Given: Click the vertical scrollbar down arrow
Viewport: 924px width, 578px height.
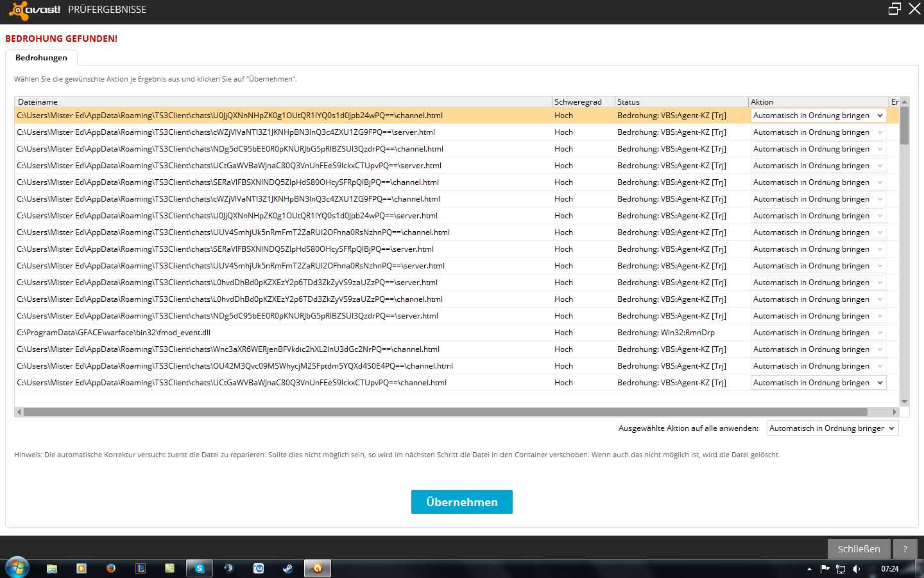Looking at the screenshot, I should click(904, 402).
